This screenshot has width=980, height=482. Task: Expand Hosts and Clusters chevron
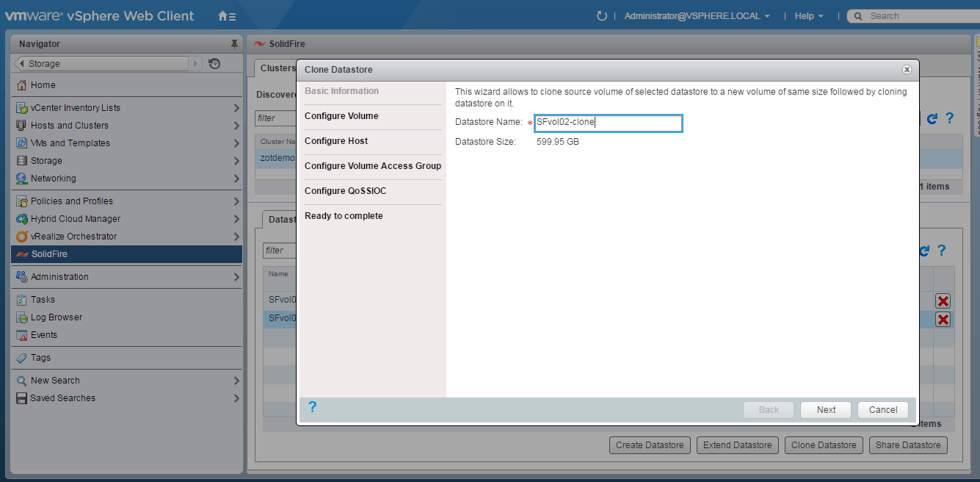click(236, 126)
